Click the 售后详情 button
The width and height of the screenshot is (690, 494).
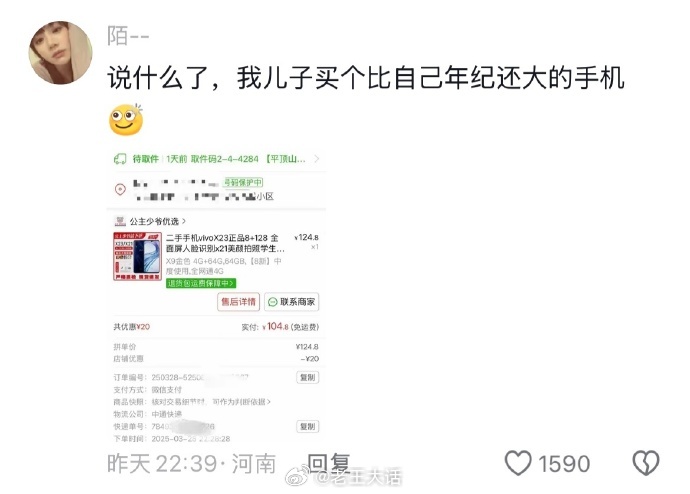239,302
